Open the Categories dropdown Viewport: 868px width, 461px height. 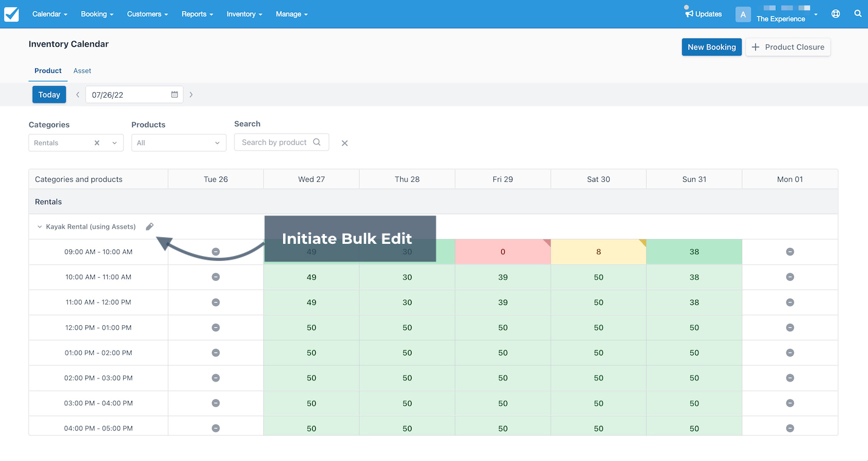(x=76, y=143)
